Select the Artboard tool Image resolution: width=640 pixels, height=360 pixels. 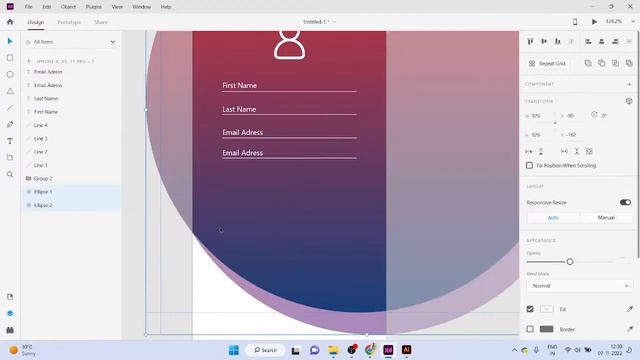point(10,158)
